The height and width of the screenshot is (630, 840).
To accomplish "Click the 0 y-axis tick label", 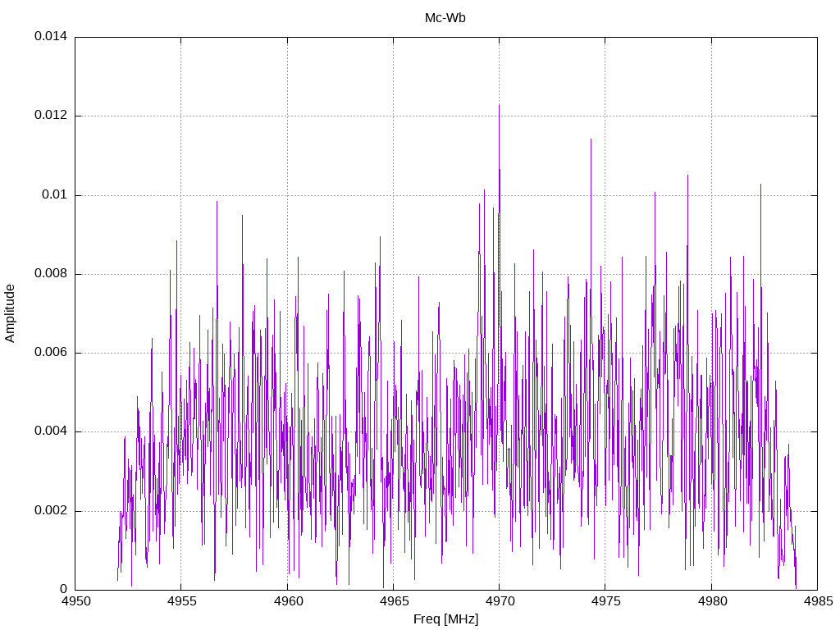I will pos(64,589).
